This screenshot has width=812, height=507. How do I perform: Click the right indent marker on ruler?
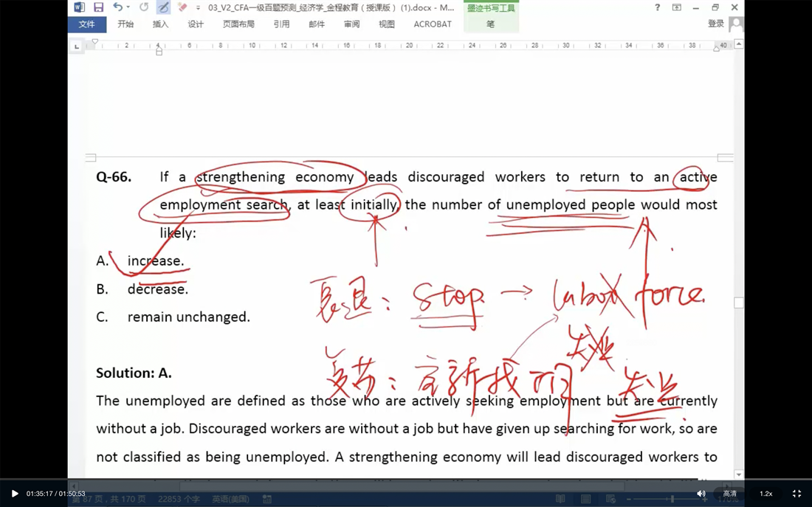click(716, 49)
